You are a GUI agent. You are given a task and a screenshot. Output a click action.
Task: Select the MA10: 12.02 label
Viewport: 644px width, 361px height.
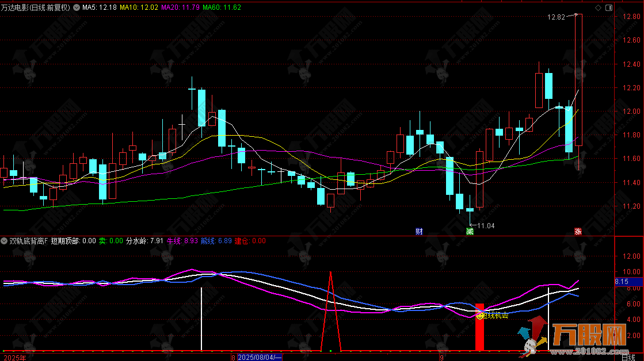coord(139,7)
